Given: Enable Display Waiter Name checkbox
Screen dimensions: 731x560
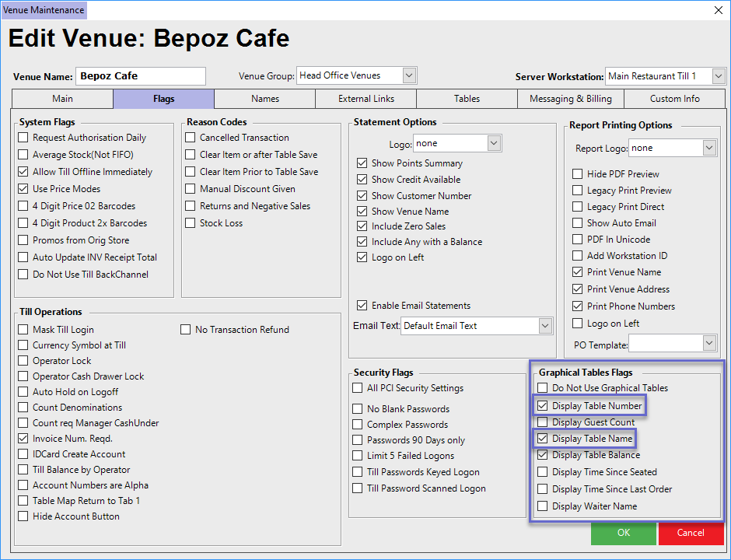Looking at the screenshot, I should coord(542,506).
